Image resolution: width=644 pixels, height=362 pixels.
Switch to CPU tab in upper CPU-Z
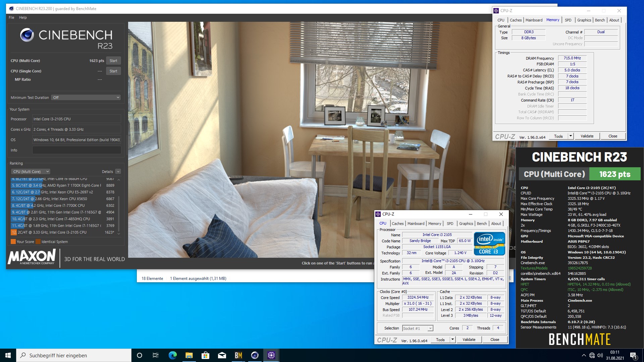pos(501,20)
